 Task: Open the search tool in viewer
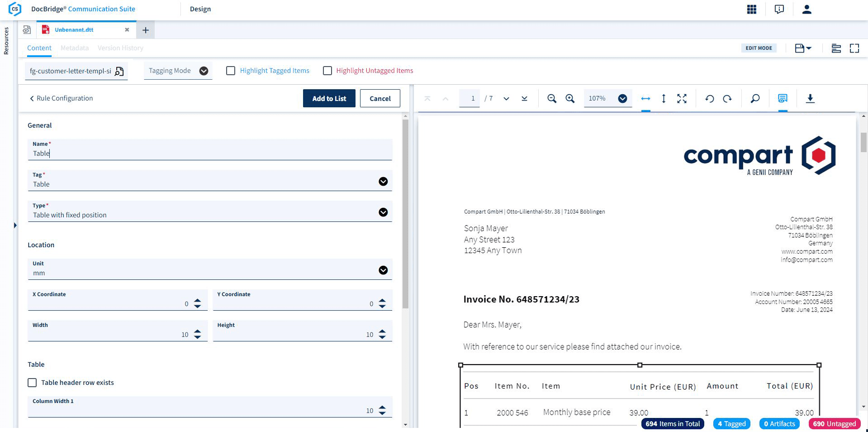click(755, 99)
